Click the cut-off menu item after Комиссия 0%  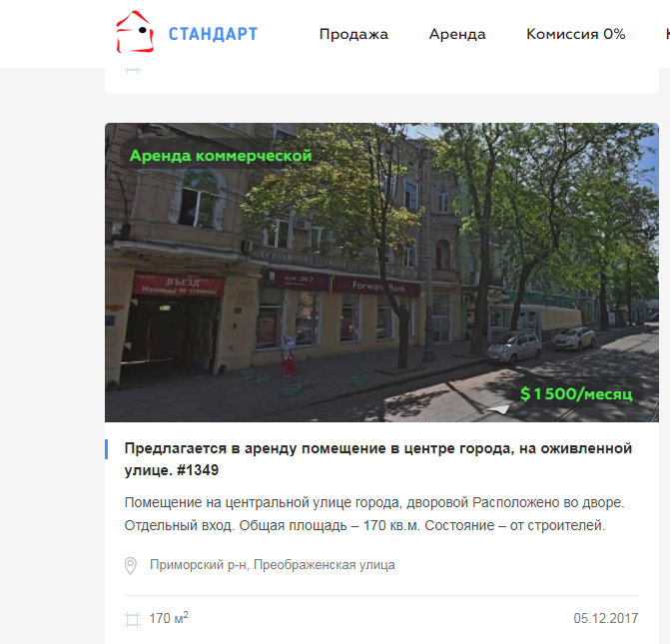point(667,34)
